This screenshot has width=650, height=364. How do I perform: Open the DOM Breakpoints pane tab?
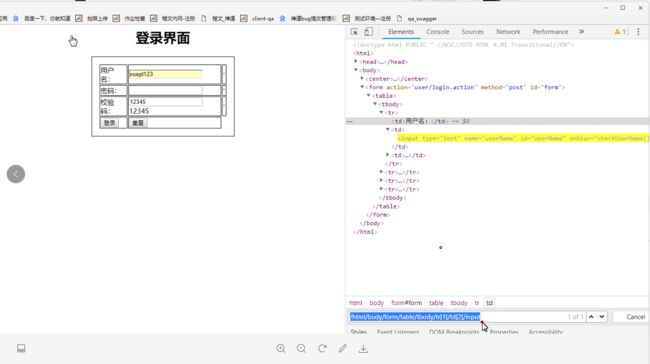tap(454, 332)
